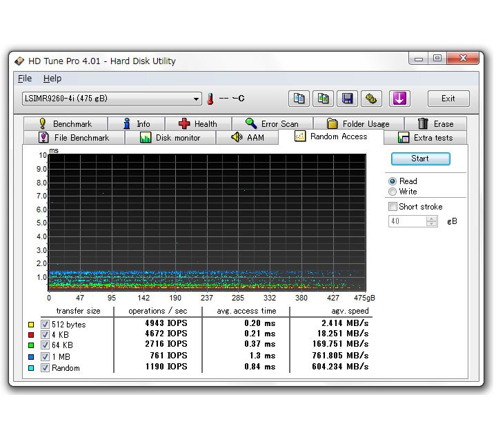
Task: Select the Write radio button
Action: click(x=393, y=192)
